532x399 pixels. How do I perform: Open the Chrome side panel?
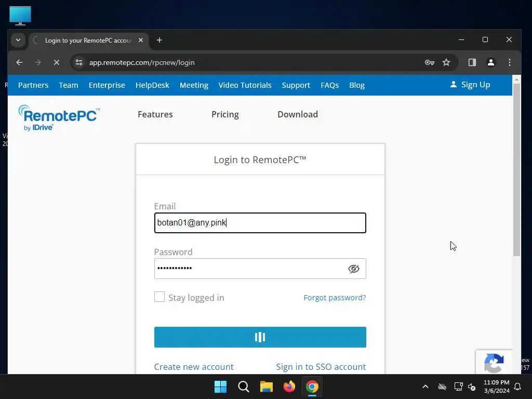click(x=472, y=62)
